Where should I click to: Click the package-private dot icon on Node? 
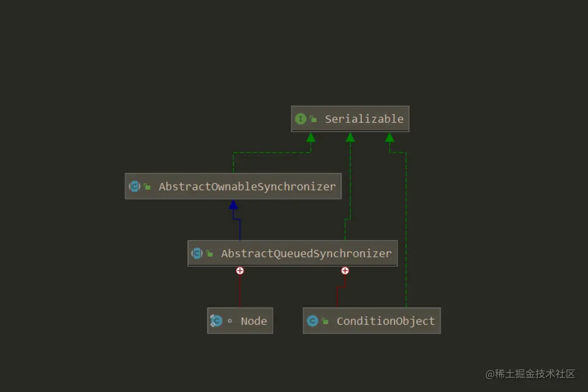click(229, 321)
